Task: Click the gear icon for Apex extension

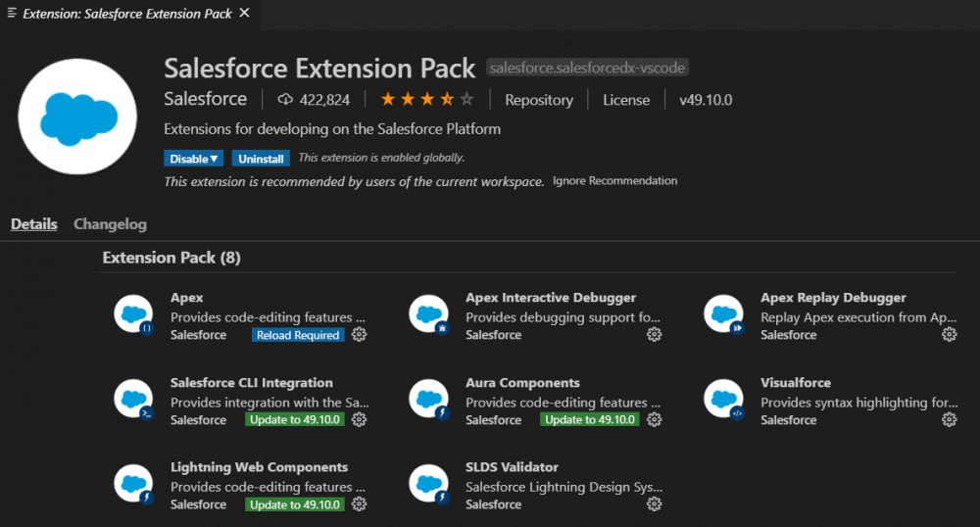Action: [359, 335]
